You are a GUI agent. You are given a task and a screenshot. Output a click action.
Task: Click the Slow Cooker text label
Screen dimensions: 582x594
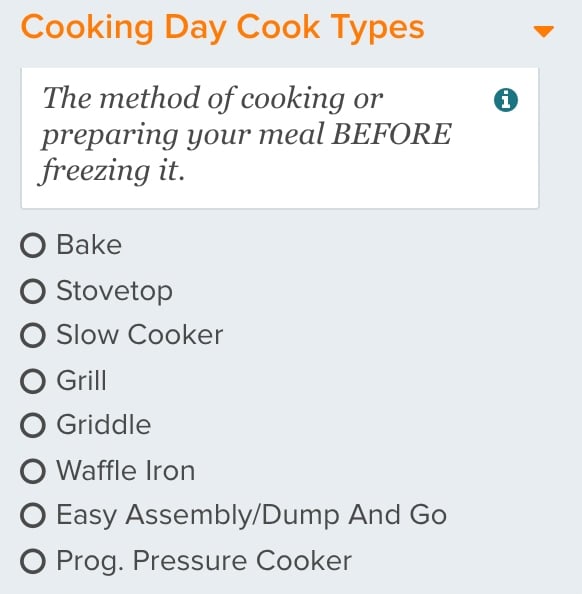[x=140, y=335]
